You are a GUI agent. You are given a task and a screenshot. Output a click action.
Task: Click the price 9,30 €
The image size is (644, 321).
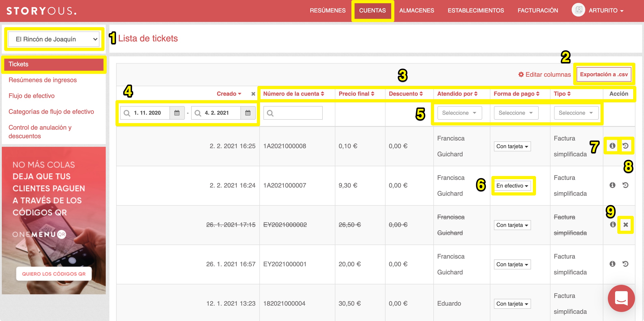tap(348, 185)
